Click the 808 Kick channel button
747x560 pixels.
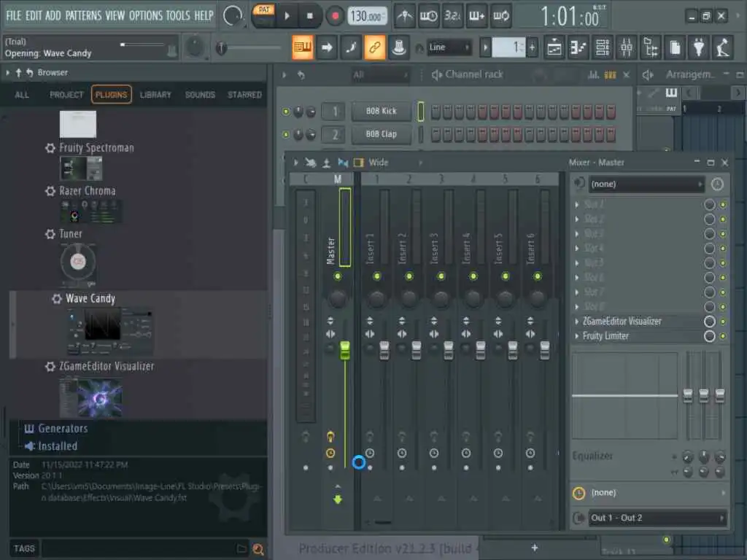tap(381, 111)
